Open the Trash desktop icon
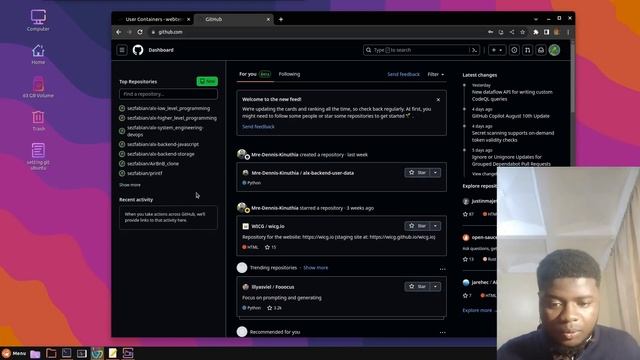This screenshot has width=640, height=360. point(38,121)
